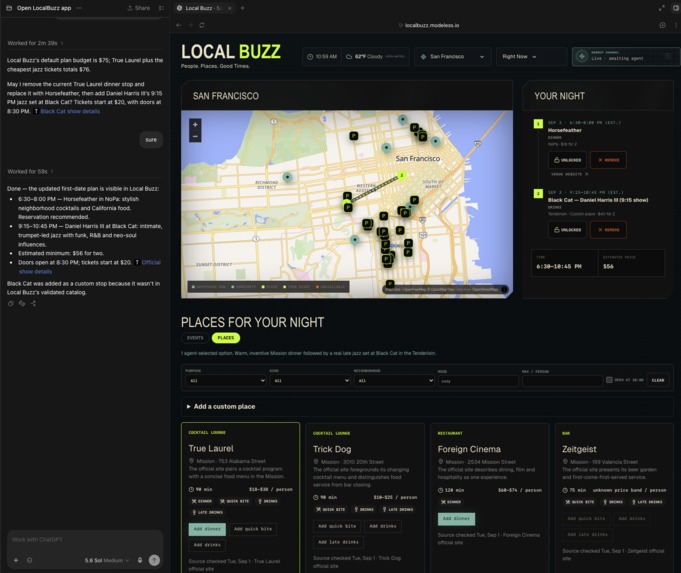
Task: Open the True Laurel card title
Action: [211, 448]
